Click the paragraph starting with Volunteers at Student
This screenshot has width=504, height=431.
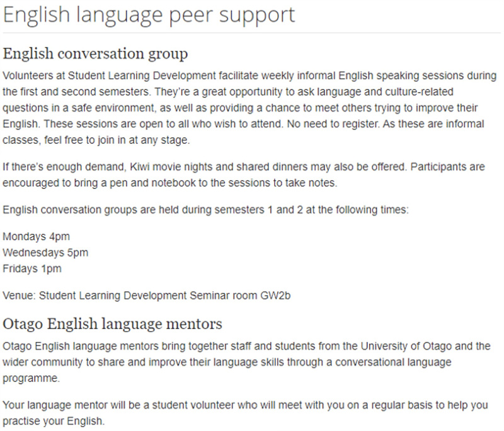click(x=249, y=108)
